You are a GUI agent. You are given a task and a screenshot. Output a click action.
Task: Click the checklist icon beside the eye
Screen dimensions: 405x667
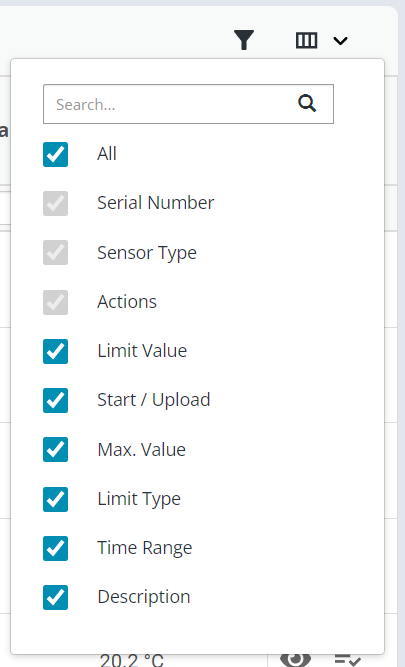(x=348, y=660)
